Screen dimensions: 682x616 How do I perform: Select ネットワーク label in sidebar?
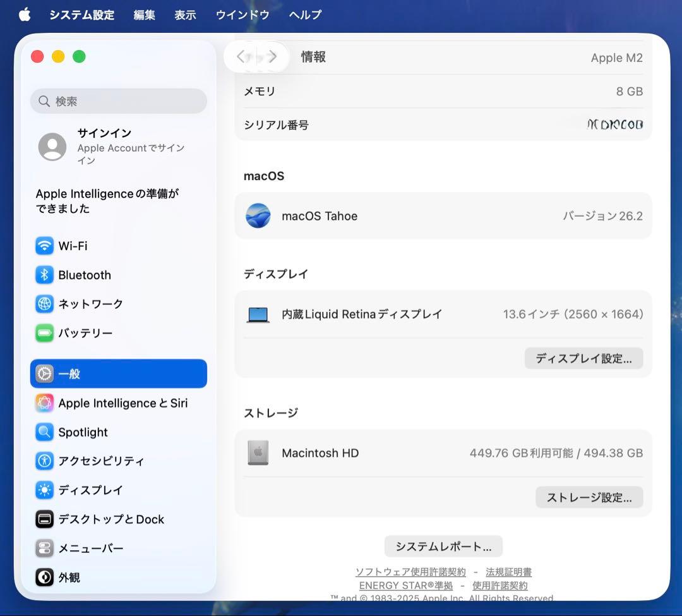90,304
